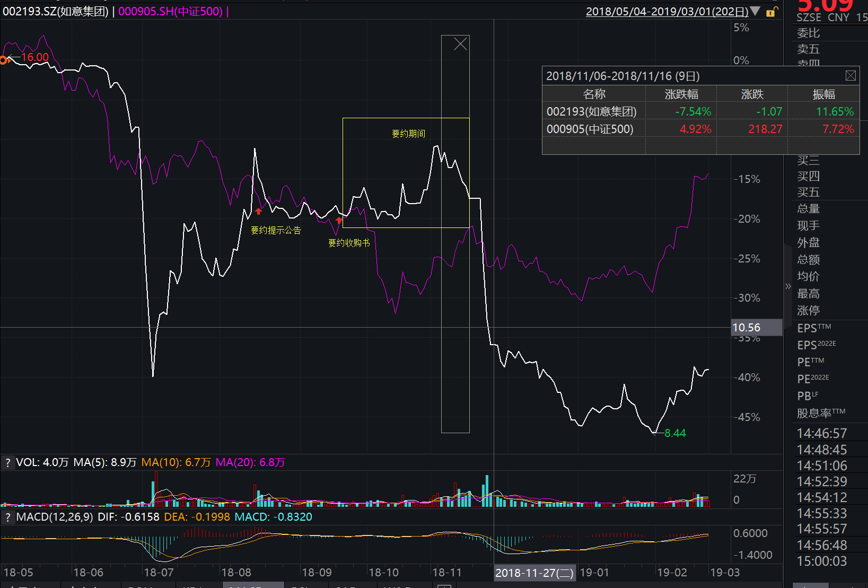Collapse the right quote panel with chevron

coord(788,286)
